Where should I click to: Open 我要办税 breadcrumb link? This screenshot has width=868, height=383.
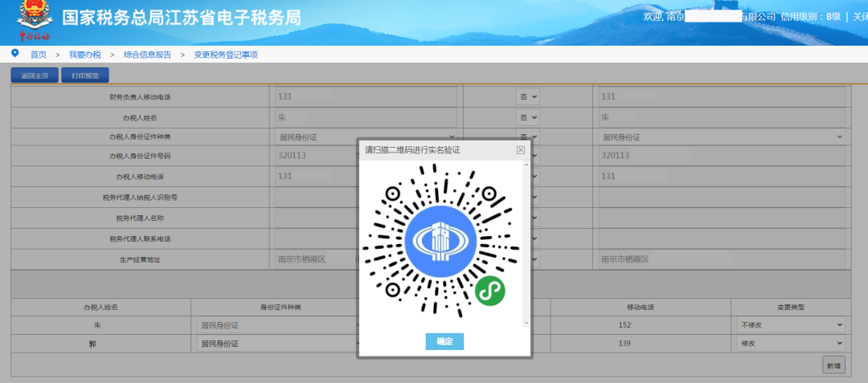tap(84, 55)
